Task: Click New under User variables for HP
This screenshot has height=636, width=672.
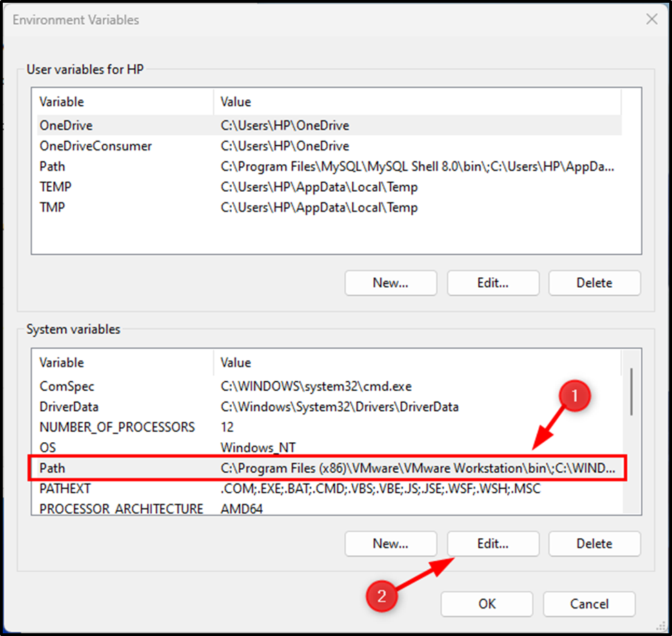Action: (391, 283)
